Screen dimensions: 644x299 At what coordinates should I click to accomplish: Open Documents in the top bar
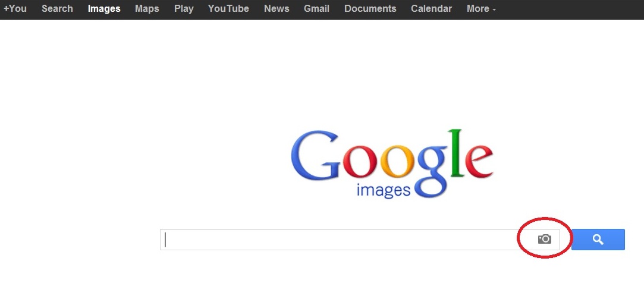click(x=370, y=9)
